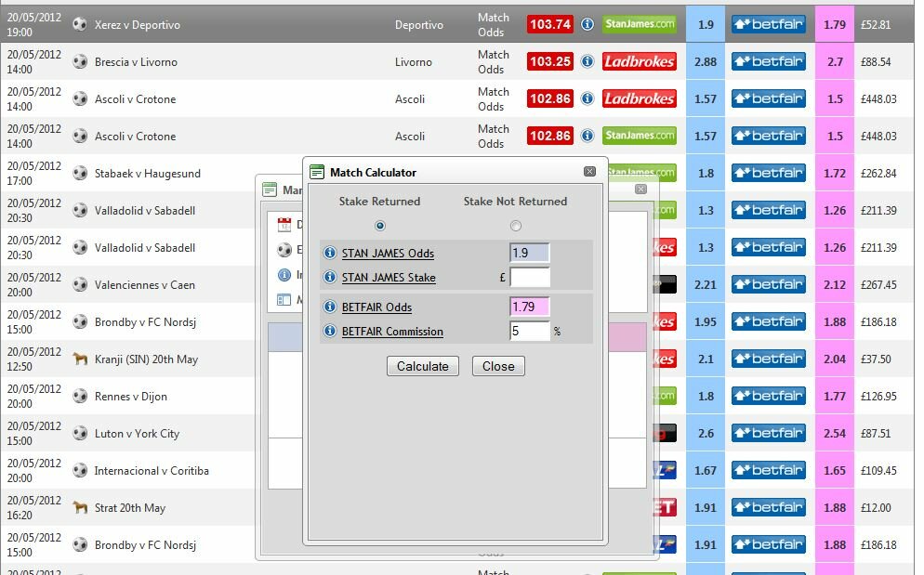Screen dimensions: 924x575
Task: Click soccer ball icon for Valenciennes v Caen
Action: [x=80, y=284]
